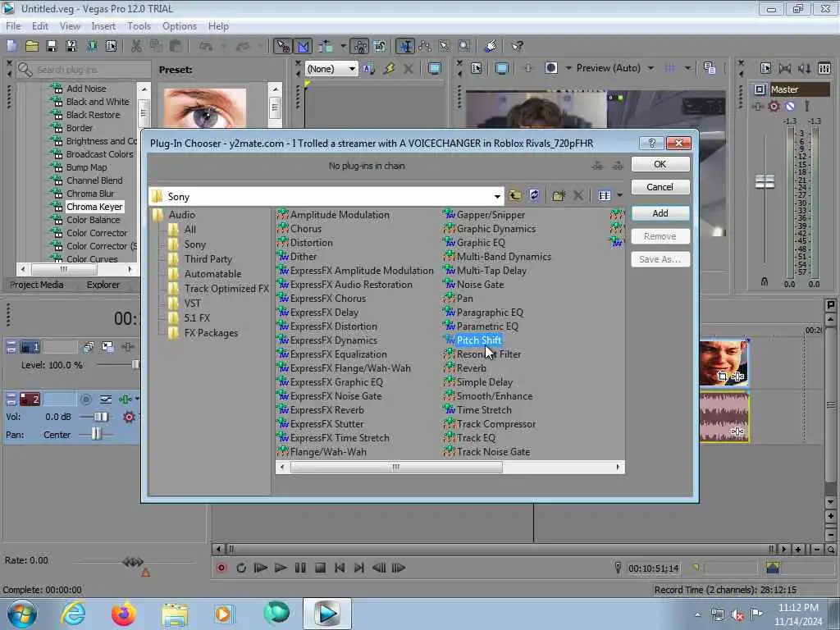Image resolution: width=840 pixels, height=630 pixels.
Task: Select the Time Stretch plug-in
Action: (x=484, y=410)
